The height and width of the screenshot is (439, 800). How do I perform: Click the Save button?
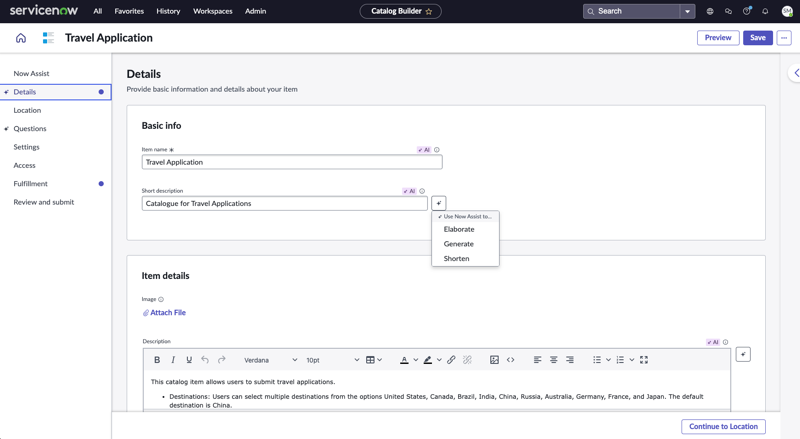coord(758,38)
